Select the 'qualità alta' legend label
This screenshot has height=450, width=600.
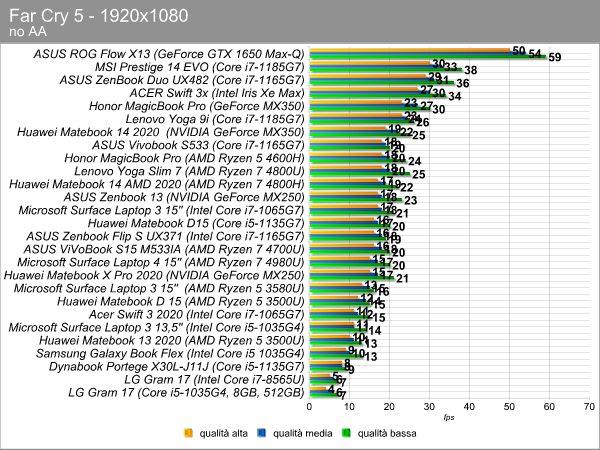click(223, 433)
